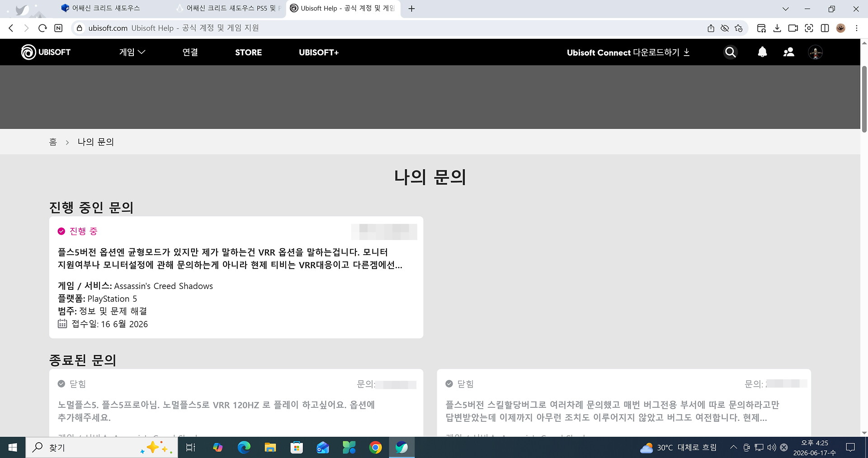Toggle the browser sidebar panel icon
The image size is (868, 458).
(x=825, y=28)
